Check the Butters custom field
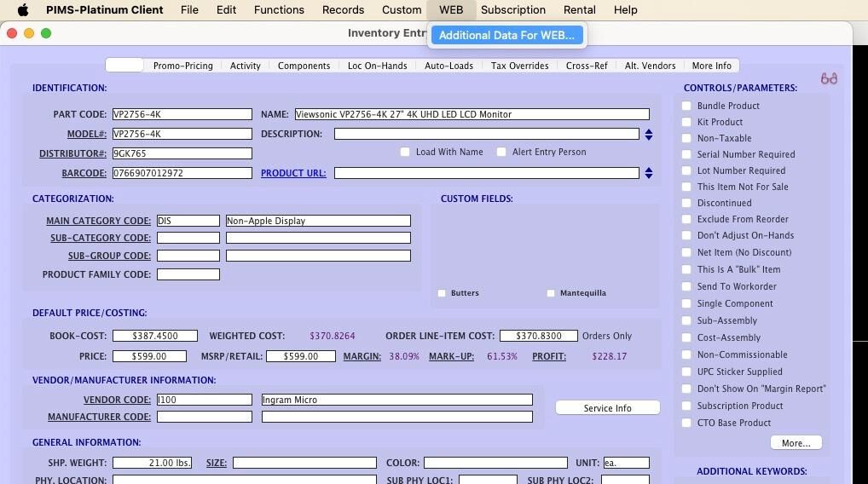Viewport: 868px width, 484px height. click(x=442, y=293)
